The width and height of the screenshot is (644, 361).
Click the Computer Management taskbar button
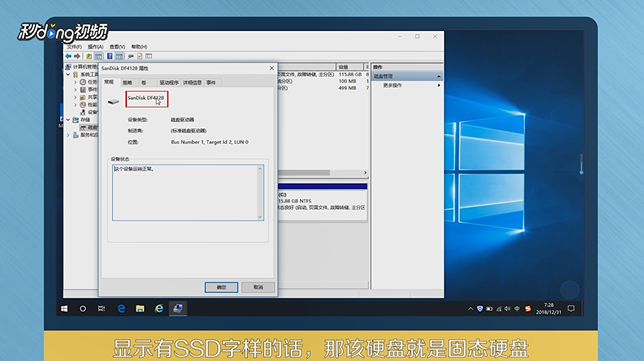pos(178,308)
